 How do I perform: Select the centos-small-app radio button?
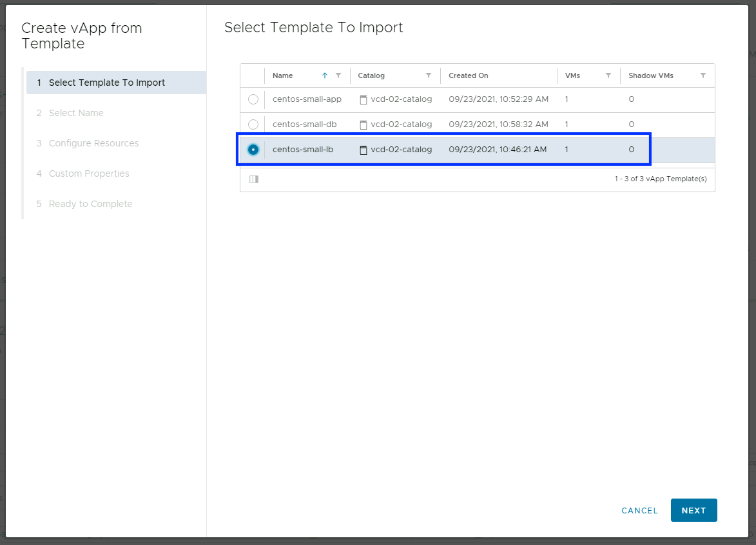point(253,99)
